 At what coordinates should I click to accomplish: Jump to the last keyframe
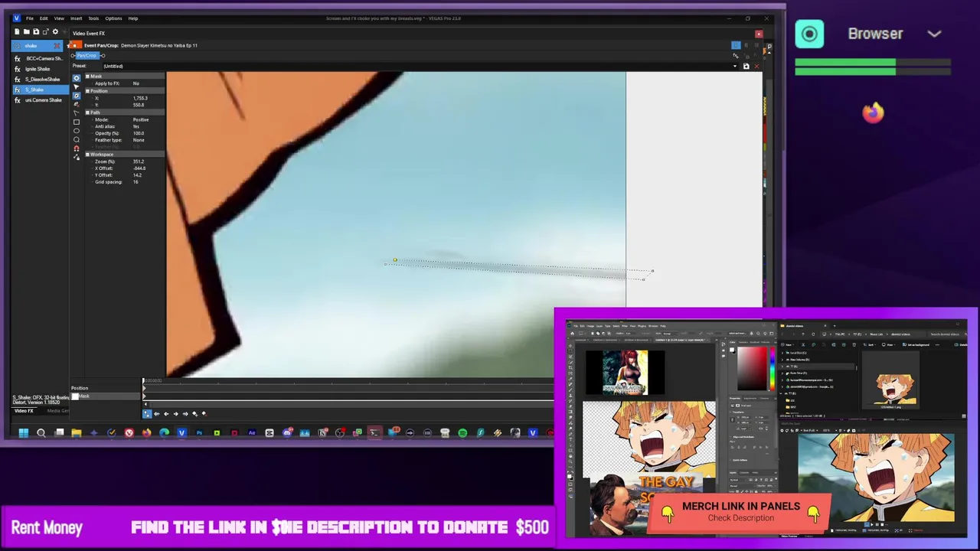(x=185, y=414)
